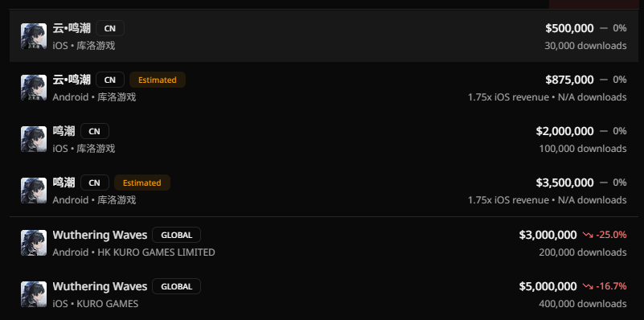Click the -25.0% downward trend arrow icon
Screen dimensions: 644x320
(x=588, y=235)
